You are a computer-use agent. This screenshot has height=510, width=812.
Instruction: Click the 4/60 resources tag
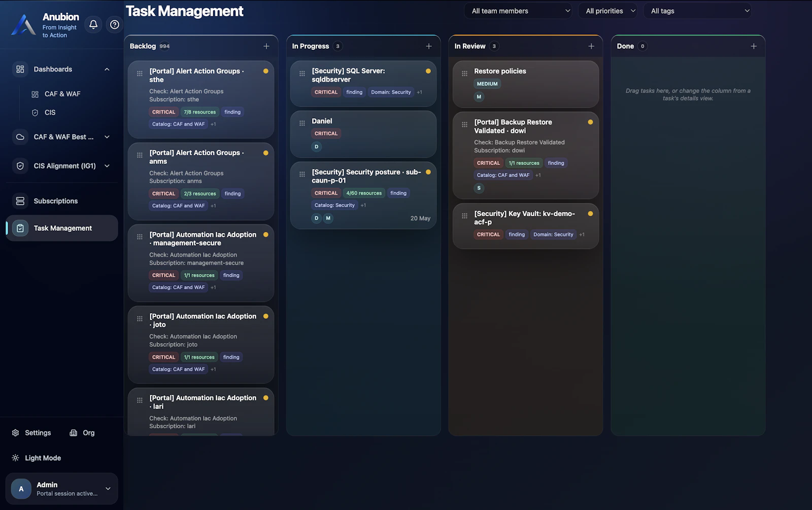pyautogui.click(x=364, y=193)
